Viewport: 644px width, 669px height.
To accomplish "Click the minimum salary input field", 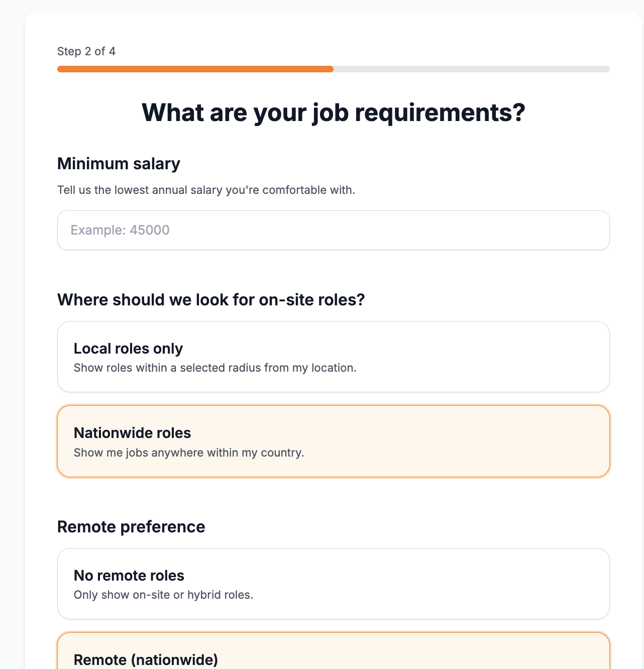I will [333, 230].
